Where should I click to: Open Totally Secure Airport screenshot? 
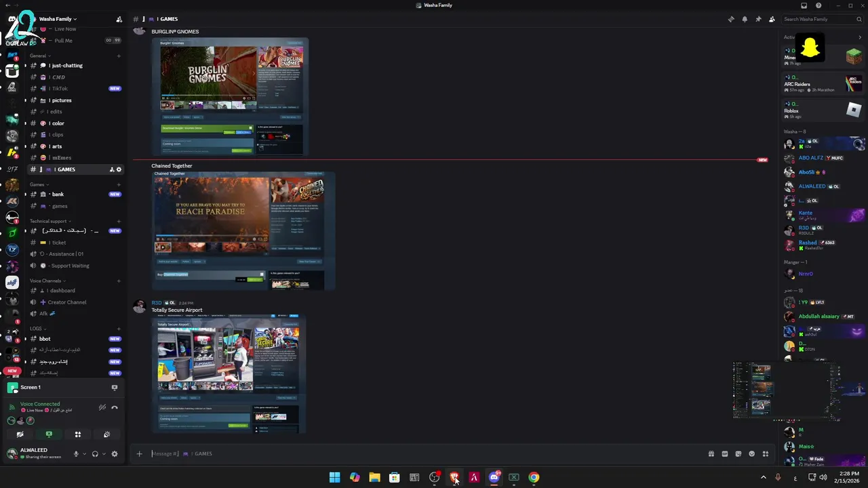tap(229, 373)
